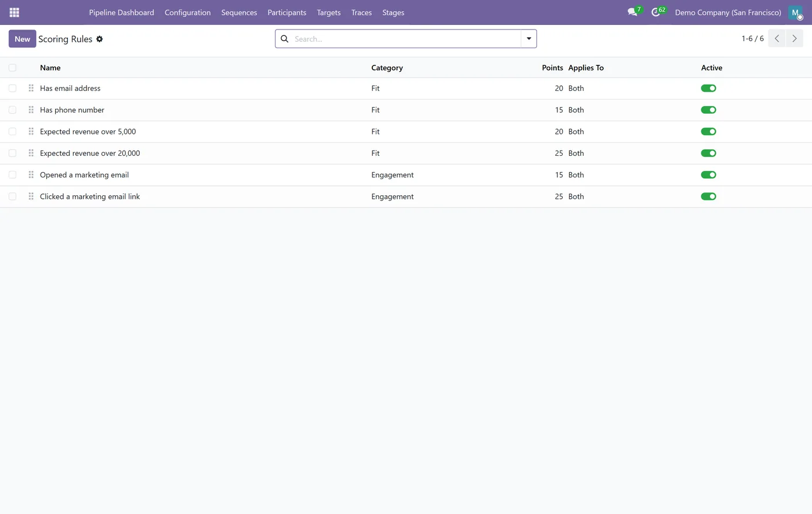Viewport: 812px width, 514px height.
Task: Click the Scoring Rules breadcrumb title
Action: tap(66, 39)
